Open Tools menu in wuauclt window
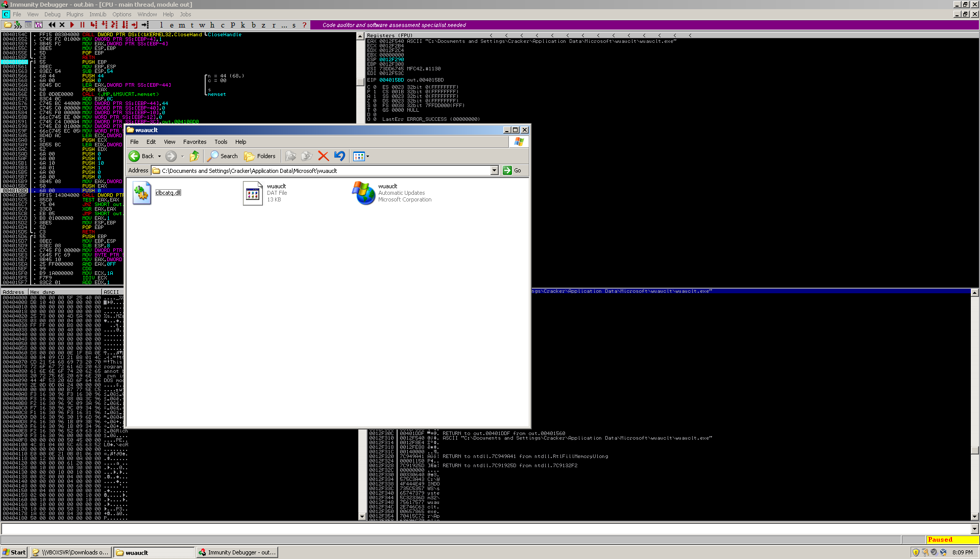The width and height of the screenshot is (980, 559). point(221,142)
